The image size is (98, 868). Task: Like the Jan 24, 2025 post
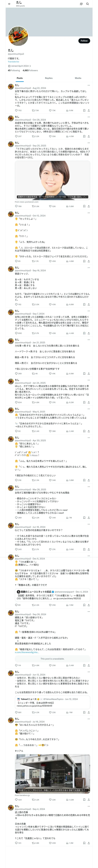(50, 402)
